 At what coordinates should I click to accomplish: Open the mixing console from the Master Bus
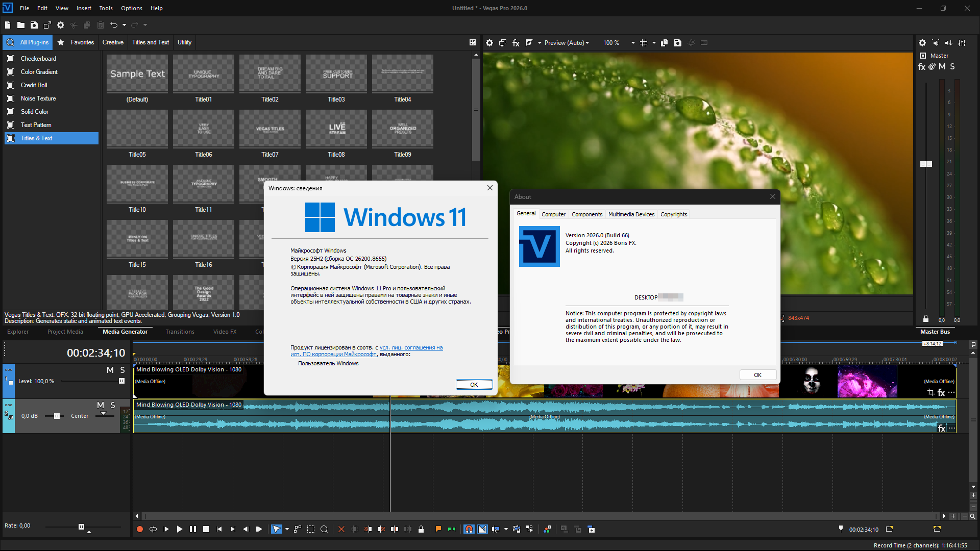pyautogui.click(x=962, y=43)
